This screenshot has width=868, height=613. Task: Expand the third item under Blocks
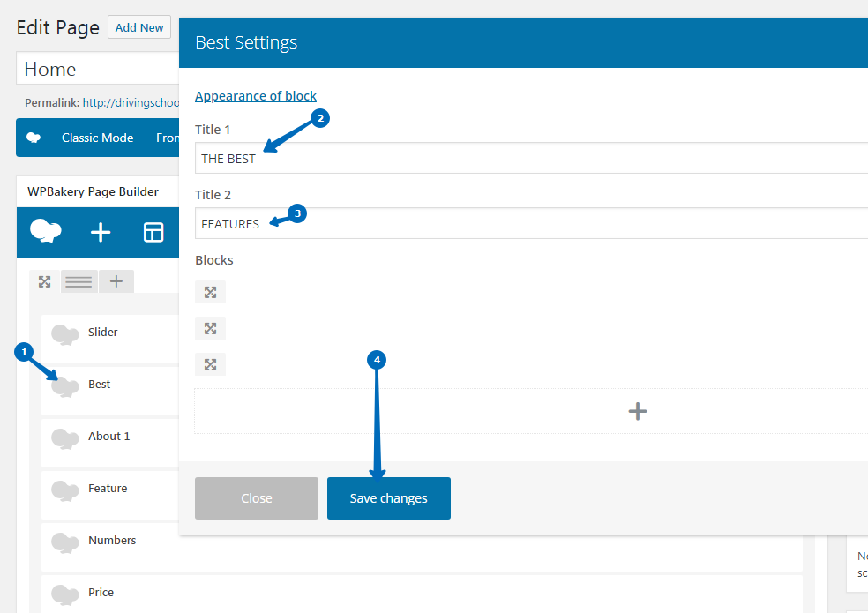pos(210,364)
